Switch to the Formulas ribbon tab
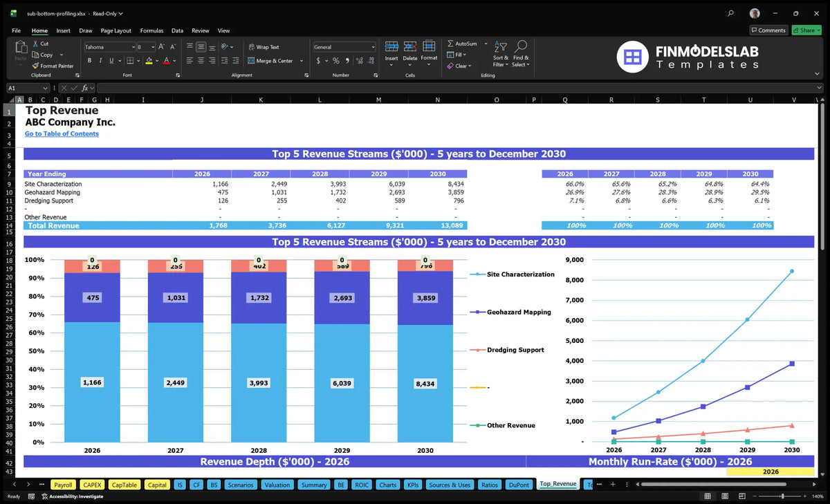This screenshot has width=830, height=504. click(x=151, y=30)
